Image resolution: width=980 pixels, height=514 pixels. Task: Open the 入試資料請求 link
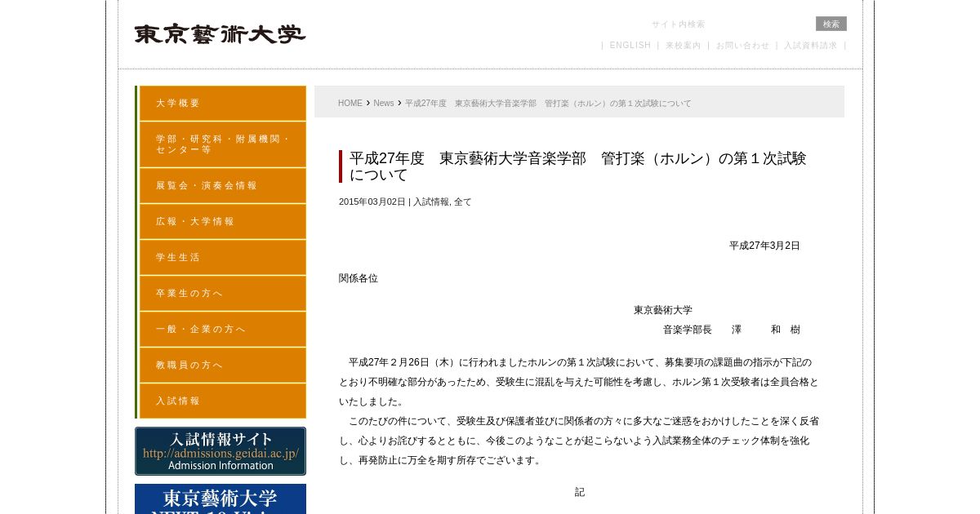[811, 46]
